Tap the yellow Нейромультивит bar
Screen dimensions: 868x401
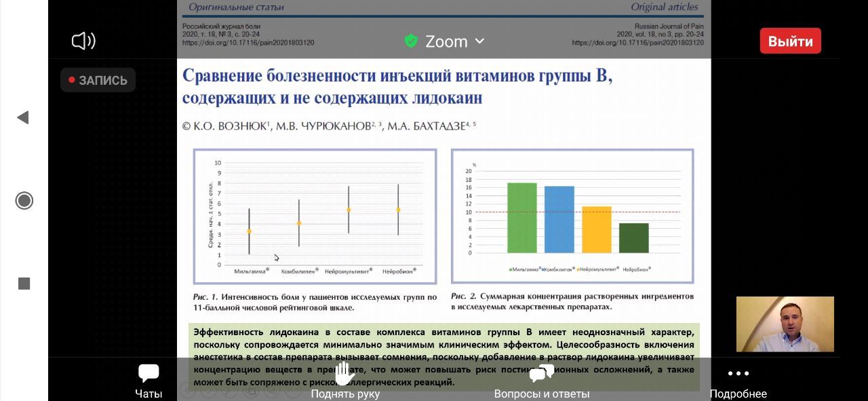pos(597,229)
